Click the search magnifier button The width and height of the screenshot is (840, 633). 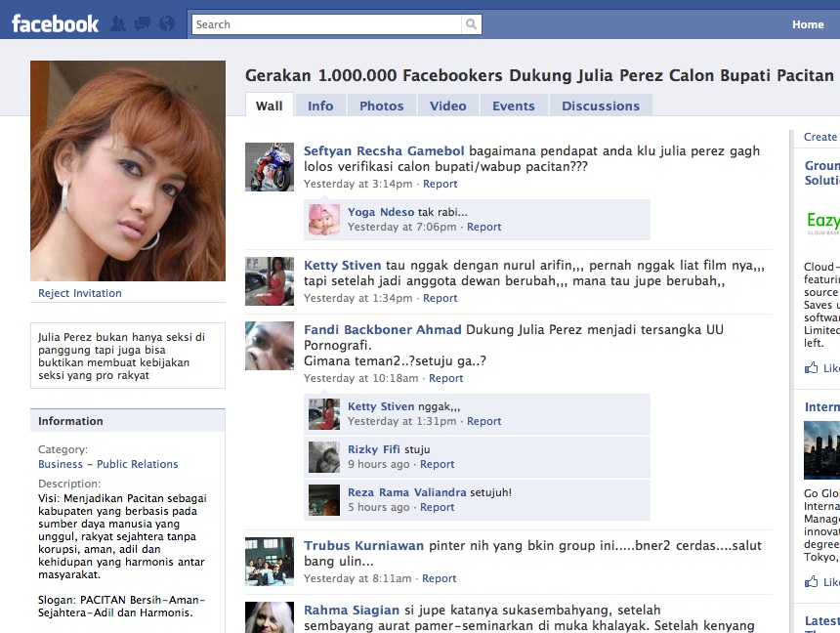click(472, 24)
